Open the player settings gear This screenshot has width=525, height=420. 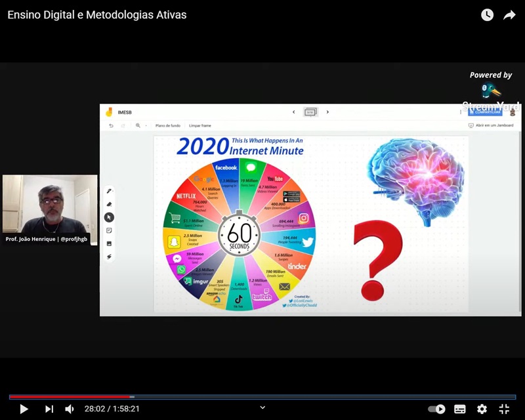tap(482, 409)
